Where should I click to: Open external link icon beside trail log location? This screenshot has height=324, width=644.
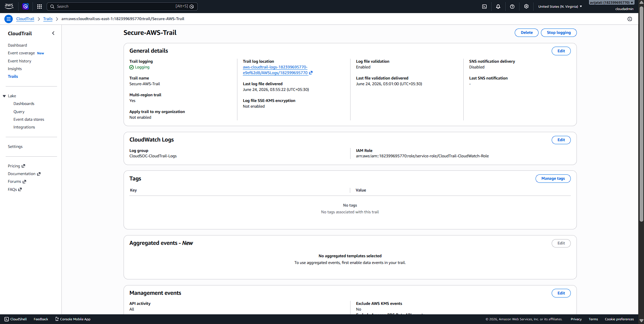tap(311, 73)
